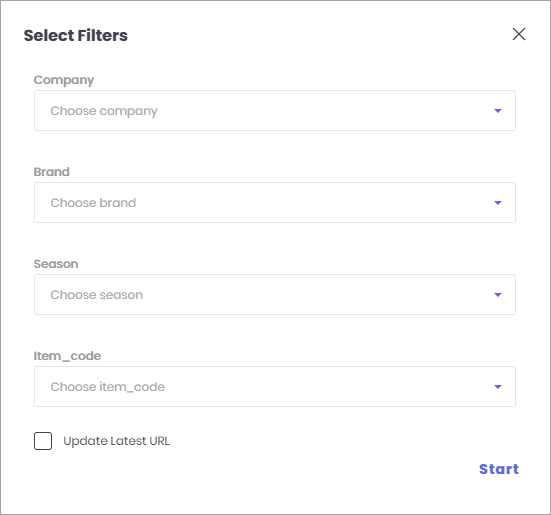Click the Season dropdown arrow icon
The height and width of the screenshot is (515, 551).
(x=498, y=295)
